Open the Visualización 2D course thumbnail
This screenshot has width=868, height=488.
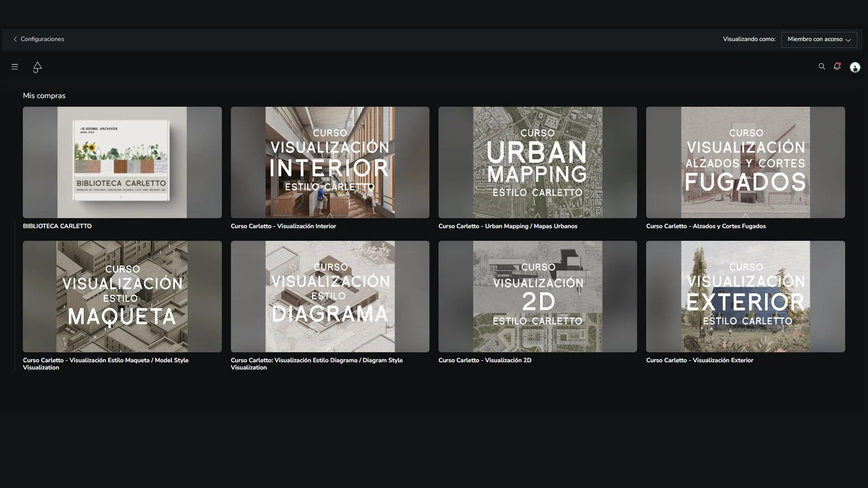(x=538, y=296)
